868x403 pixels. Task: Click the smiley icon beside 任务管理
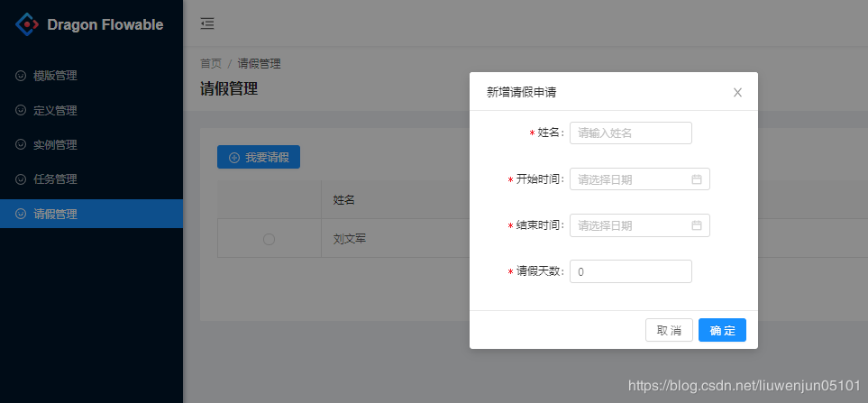click(21, 179)
